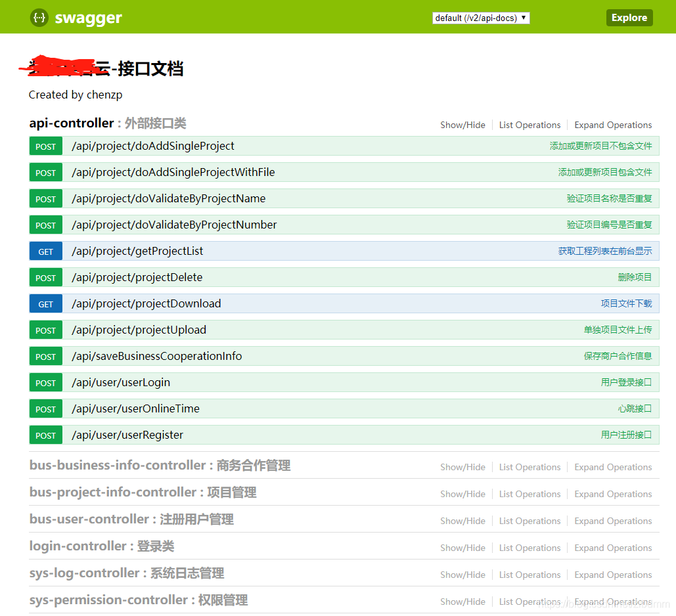Click the Explore button

click(x=629, y=18)
